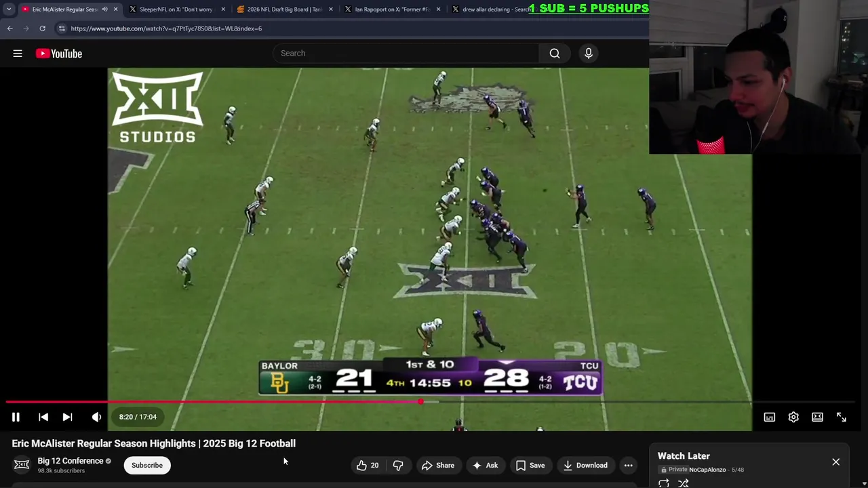Click the 8:20 / 17:04 time display
Image resolution: width=868 pixels, height=488 pixels.
pyautogui.click(x=138, y=417)
